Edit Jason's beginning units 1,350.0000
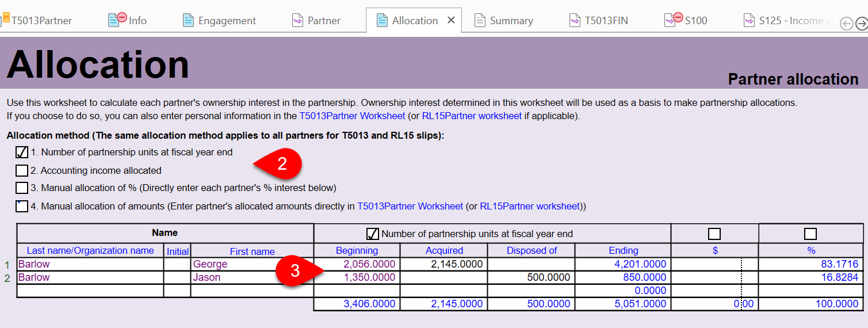Screen dimensions: 868x328 coord(357,277)
